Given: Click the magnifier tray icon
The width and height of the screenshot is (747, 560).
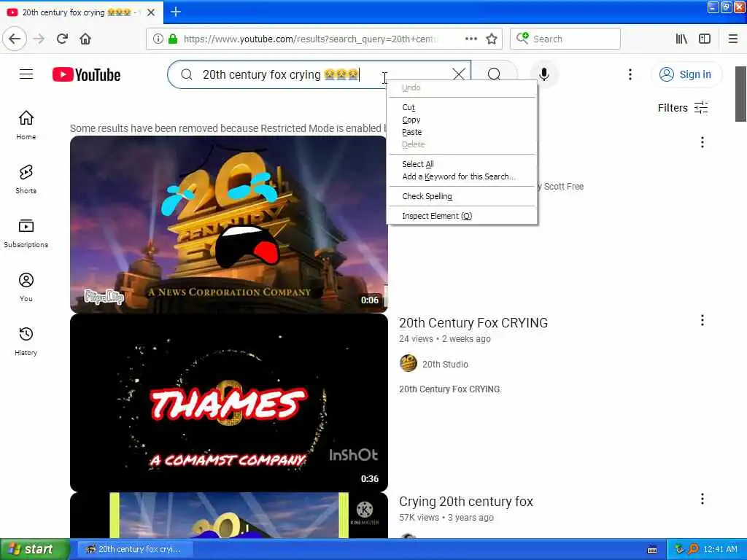Looking at the screenshot, I should click(693, 549).
